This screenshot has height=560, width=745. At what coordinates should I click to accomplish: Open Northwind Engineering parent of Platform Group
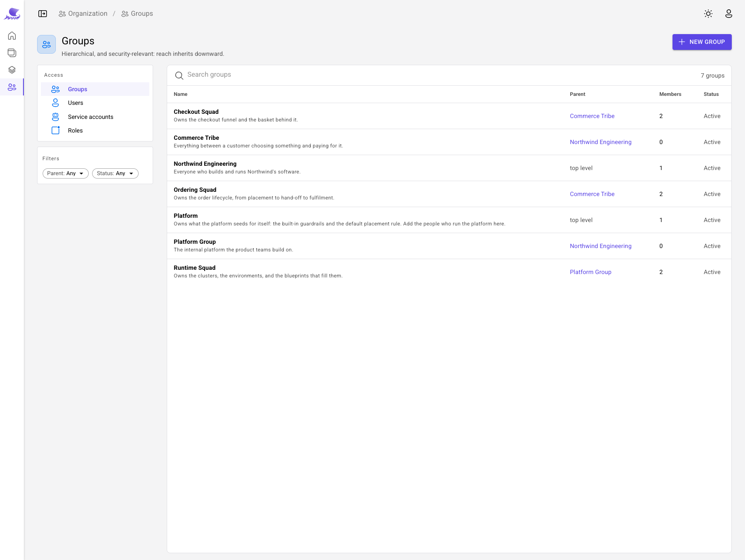[600, 246]
